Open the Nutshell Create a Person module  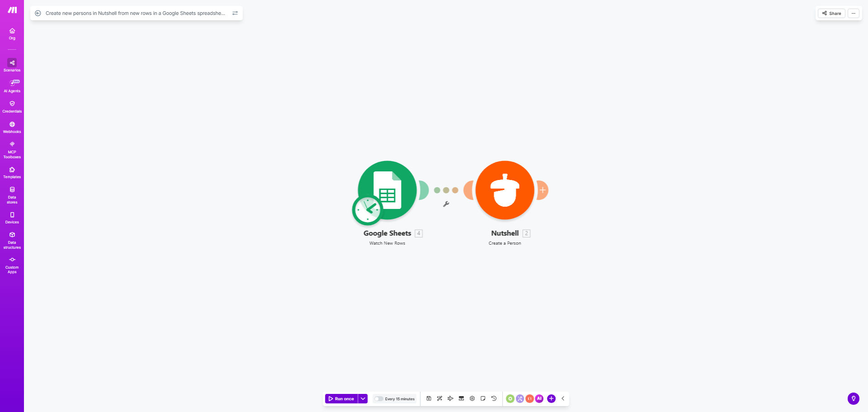point(505,190)
